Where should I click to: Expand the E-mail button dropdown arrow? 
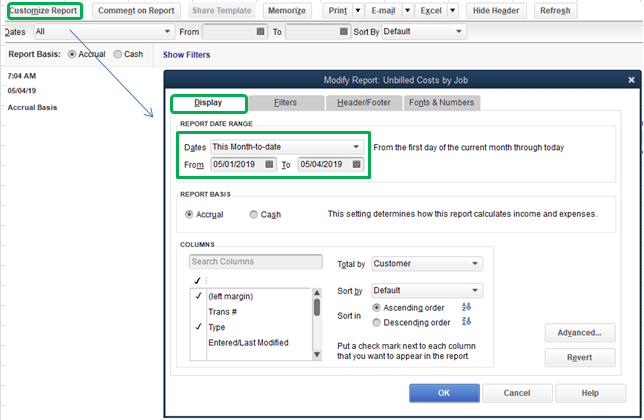pyautogui.click(x=407, y=11)
